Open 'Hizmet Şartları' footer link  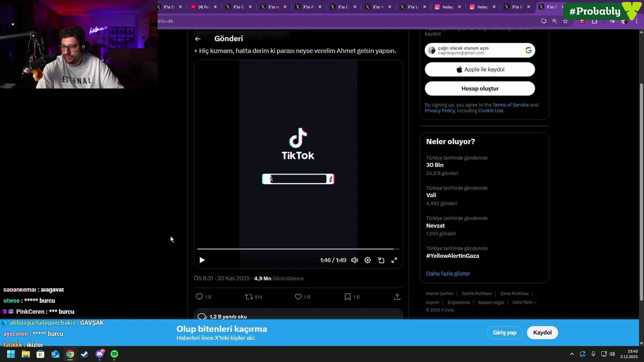[x=440, y=294]
